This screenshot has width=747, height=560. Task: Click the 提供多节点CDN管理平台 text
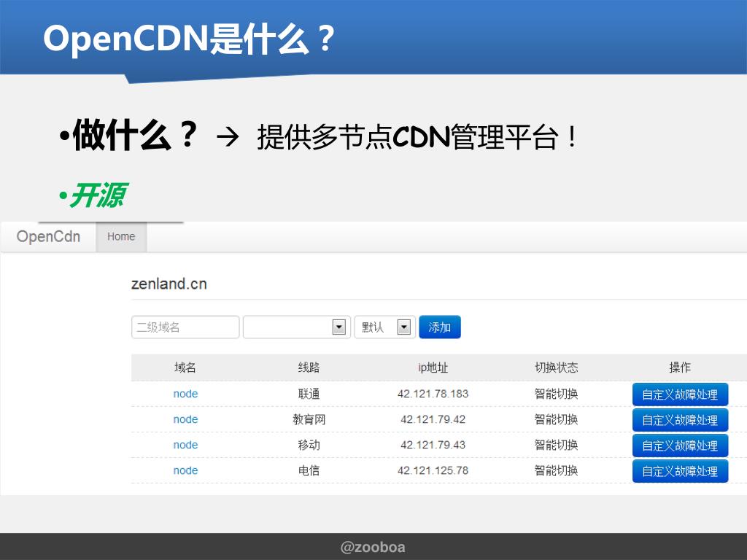[x=407, y=137]
